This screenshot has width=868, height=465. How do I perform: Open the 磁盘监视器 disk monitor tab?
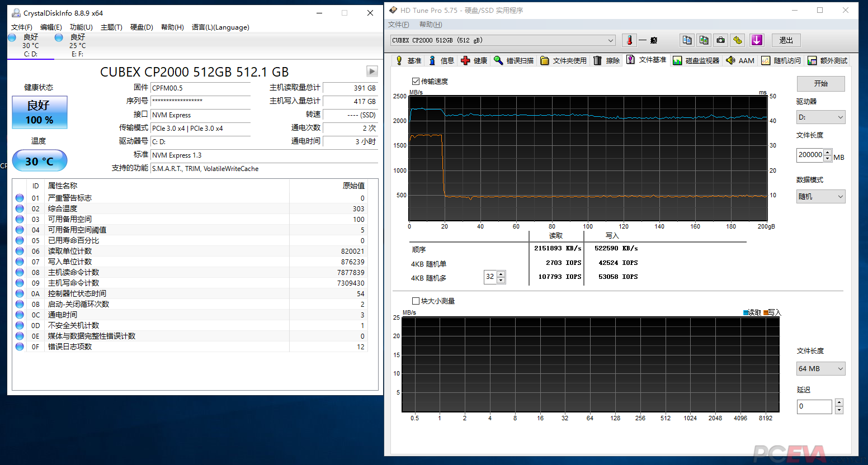[696, 60]
